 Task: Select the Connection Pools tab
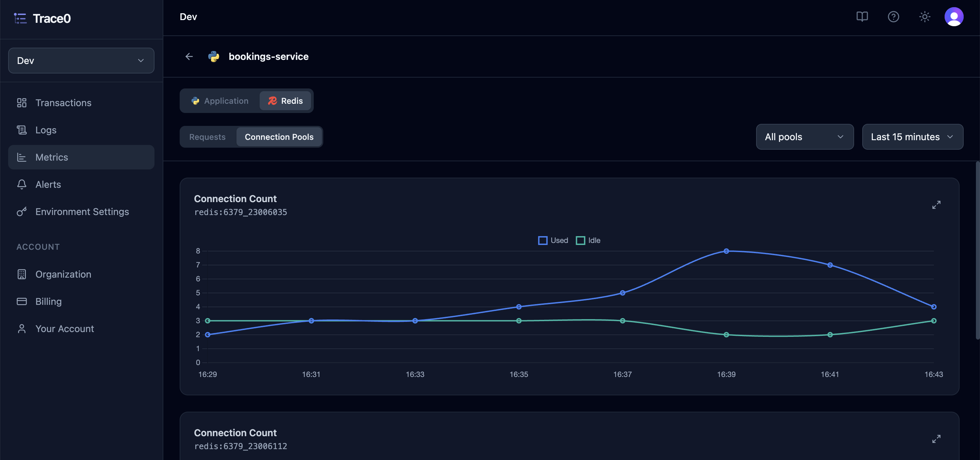279,137
